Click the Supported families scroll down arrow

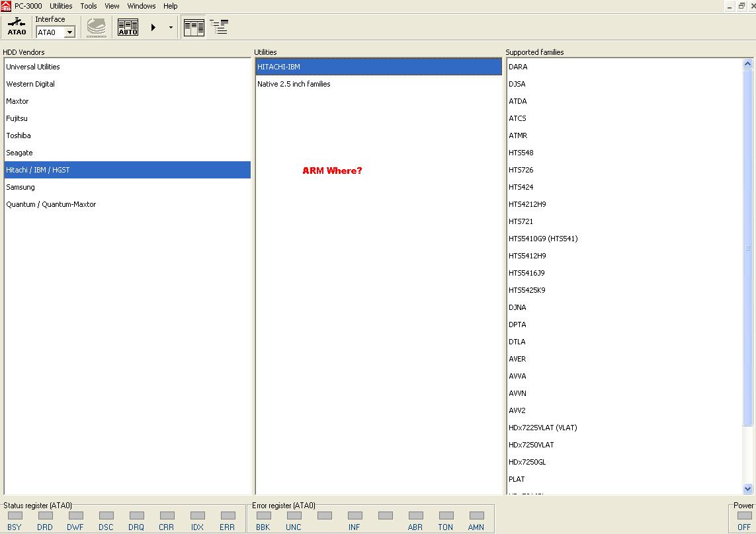pos(748,488)
